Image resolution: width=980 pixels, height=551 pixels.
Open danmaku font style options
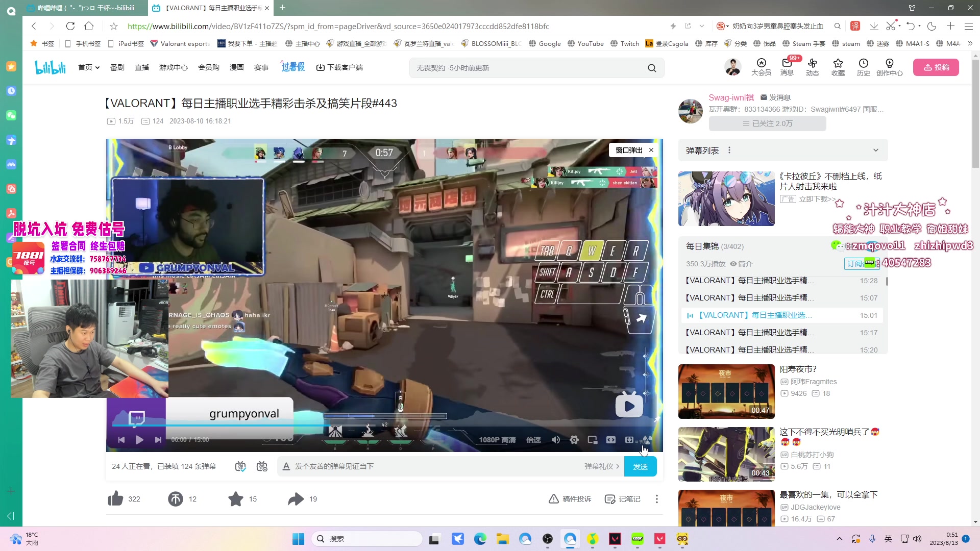286,466
